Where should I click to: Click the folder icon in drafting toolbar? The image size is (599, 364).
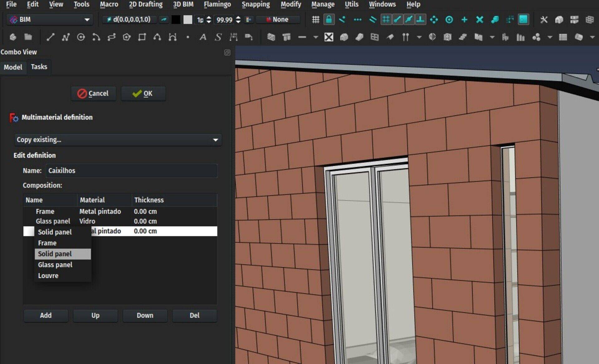click(28, 37)
